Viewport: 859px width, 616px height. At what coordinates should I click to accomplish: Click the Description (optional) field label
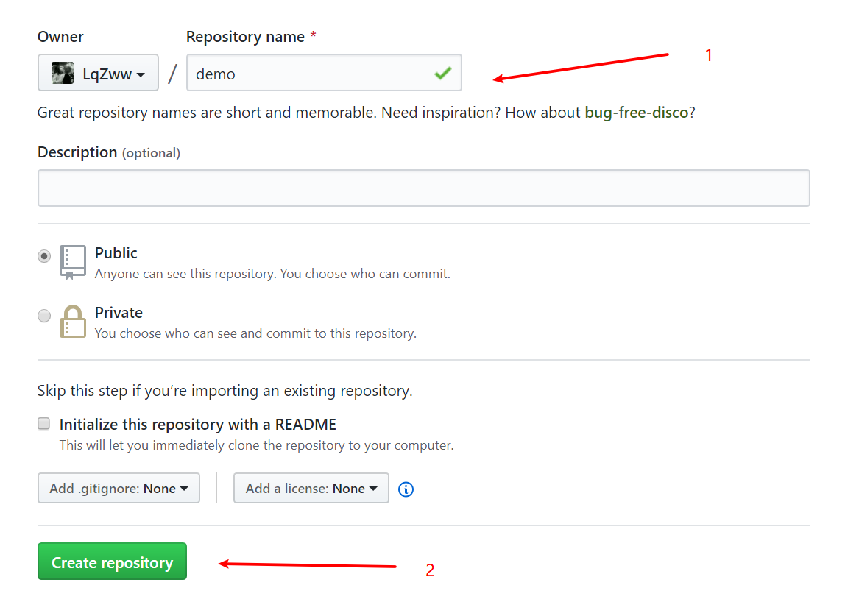click(x=108, y=152)
